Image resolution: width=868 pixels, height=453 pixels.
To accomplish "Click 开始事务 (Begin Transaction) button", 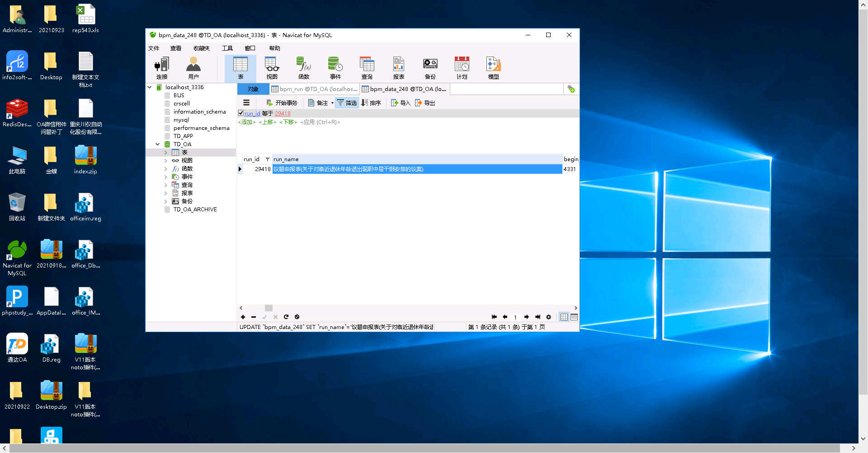I will (x=282, y=103).
